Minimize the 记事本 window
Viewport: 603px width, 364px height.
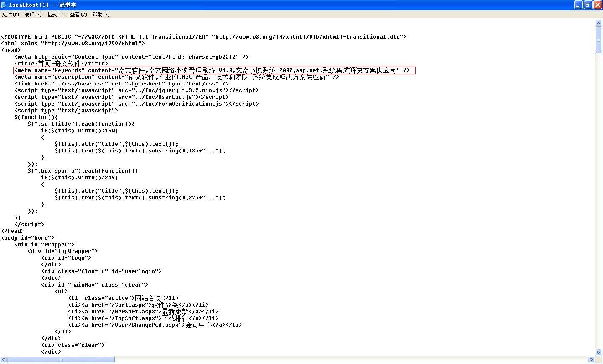(x=579, y=5)
